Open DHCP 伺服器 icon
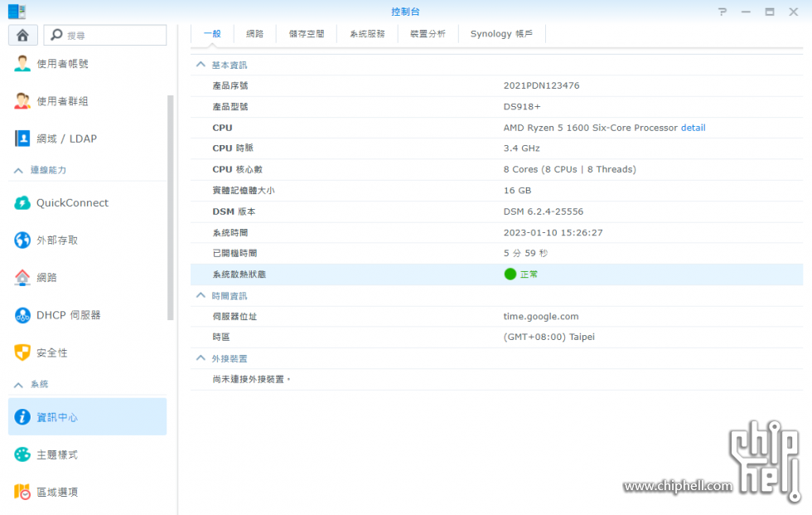 click(22, 315)
